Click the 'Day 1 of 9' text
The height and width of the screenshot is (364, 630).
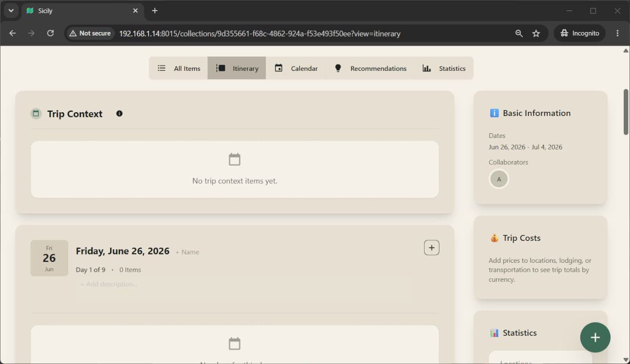click(x=90, y=270)
